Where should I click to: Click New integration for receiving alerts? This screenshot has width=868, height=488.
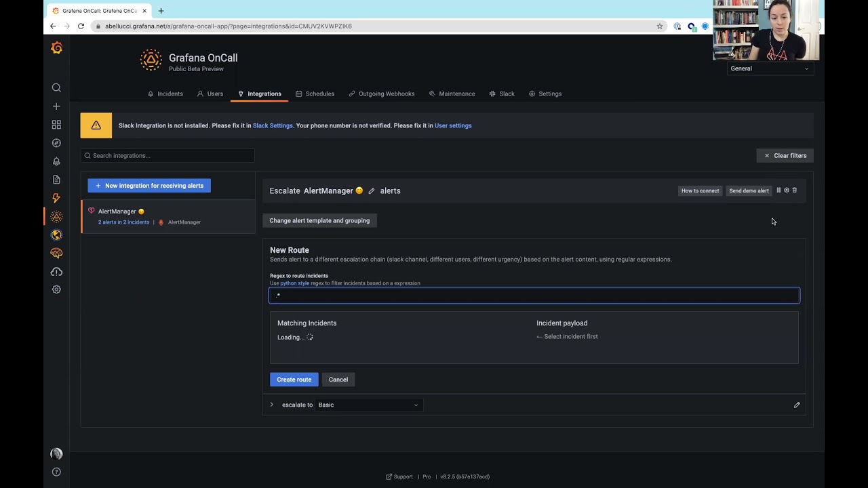coord(149,186)
